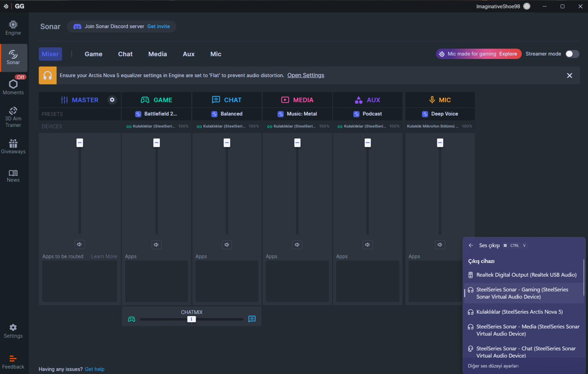
Task: Open the Chat channel output device dropdown
Action: [x=227, y=126]
